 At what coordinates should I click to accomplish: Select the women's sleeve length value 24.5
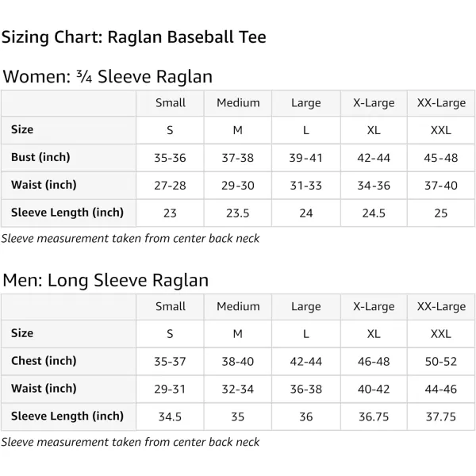pyautogui.click(x=374, y=213)
